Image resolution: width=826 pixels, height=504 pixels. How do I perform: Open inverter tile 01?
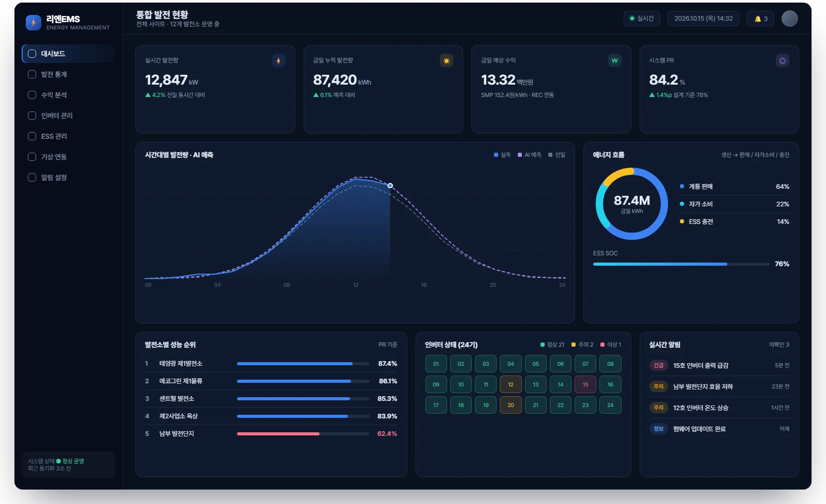point(436,364)
